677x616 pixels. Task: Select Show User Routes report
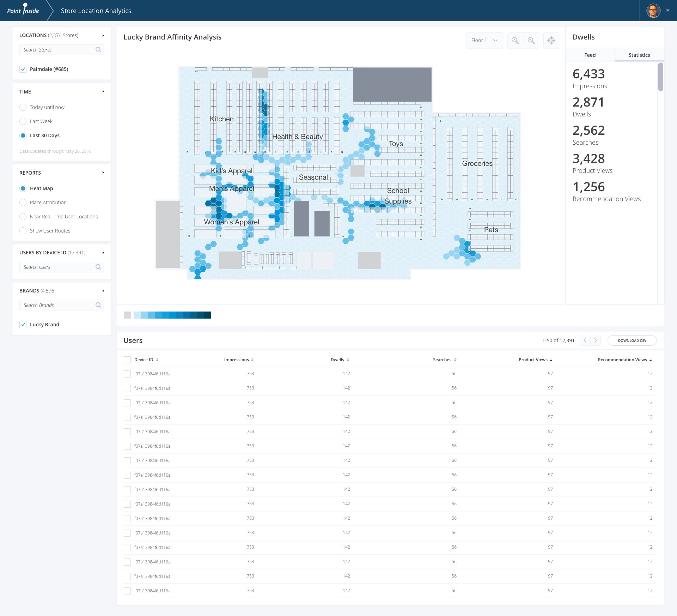pyautogui.click(x=23, y=231)
